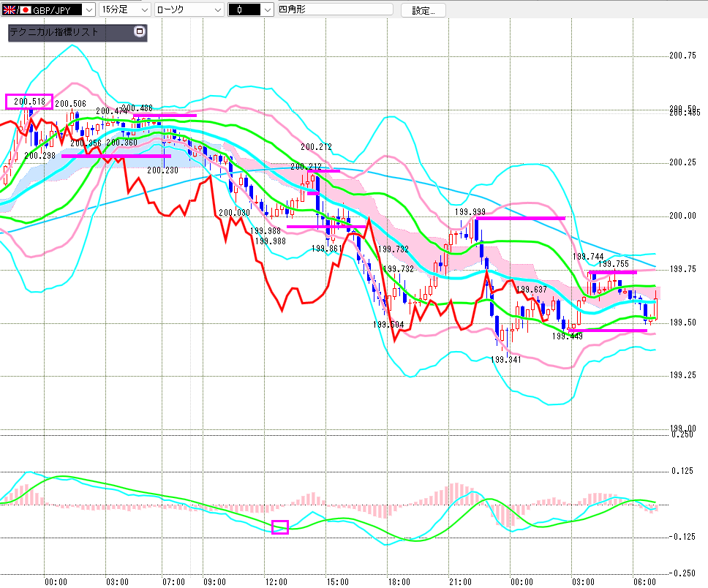The height and width of the screenshot is (588, 708).
Task: Click the 199.341 low price label
Action: (505, 360)
